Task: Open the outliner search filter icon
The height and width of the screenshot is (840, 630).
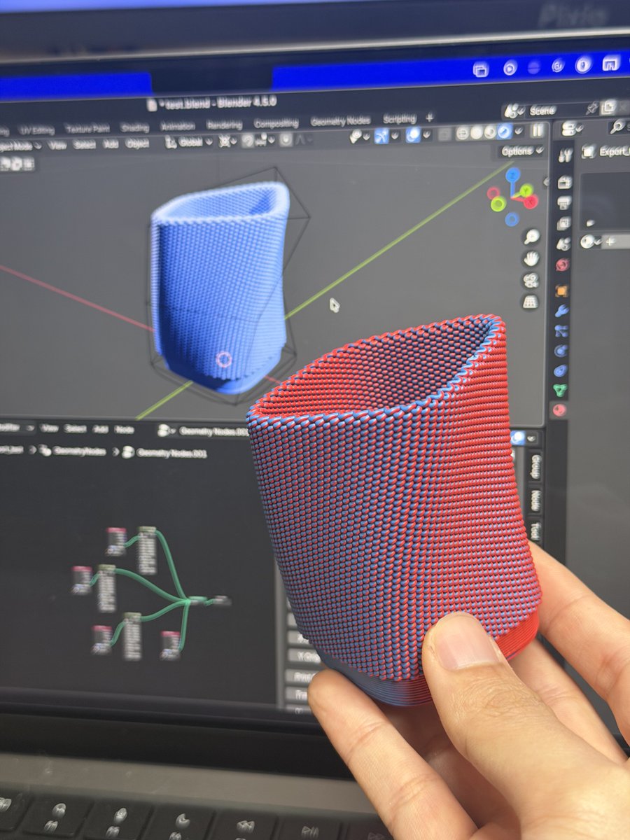Action: coord(619,127)
